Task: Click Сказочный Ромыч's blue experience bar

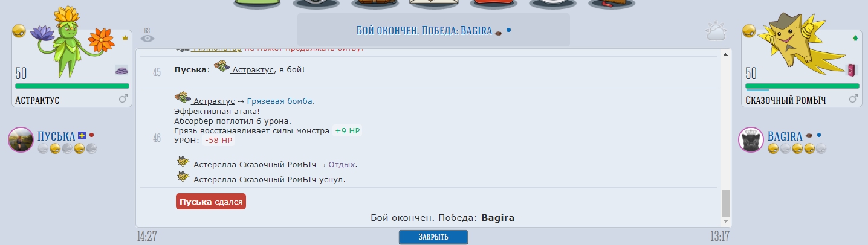Action: (x=757, y=91)
